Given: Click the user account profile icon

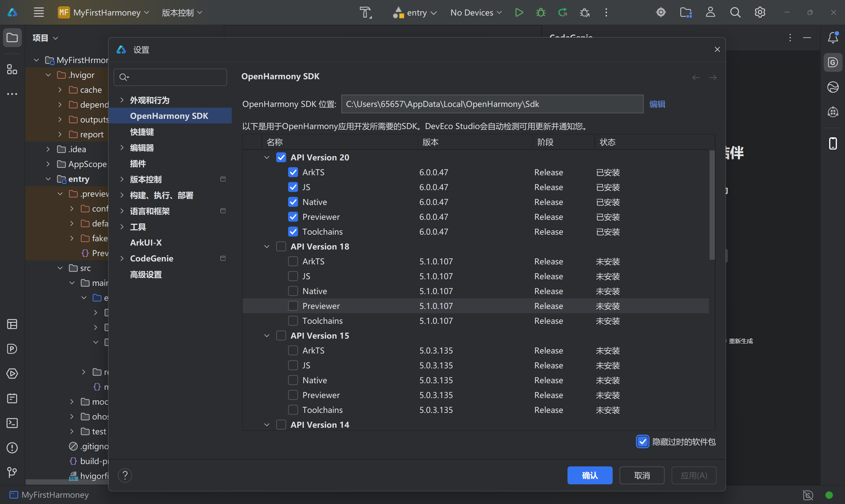Looking at the screenshot, I should (710, 13).
